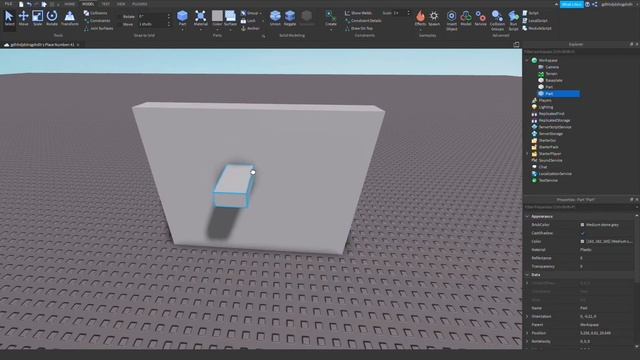Toggle Anchor for selected part
Viewport: 640px width, 360px height.
(x=250, y=28)
